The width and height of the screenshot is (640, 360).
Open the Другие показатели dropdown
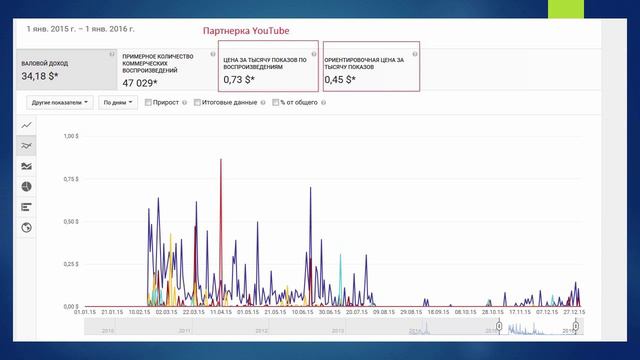click(60, 102)
